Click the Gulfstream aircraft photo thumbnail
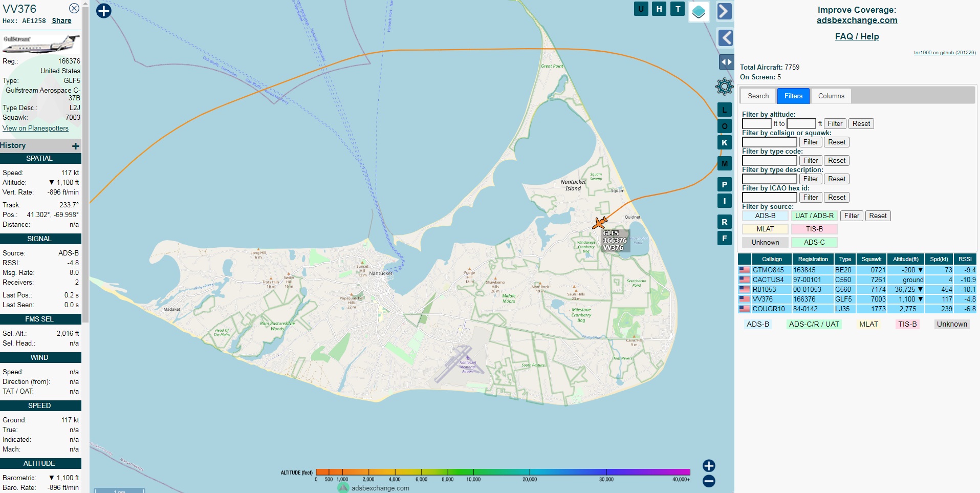 click(41, 44)
